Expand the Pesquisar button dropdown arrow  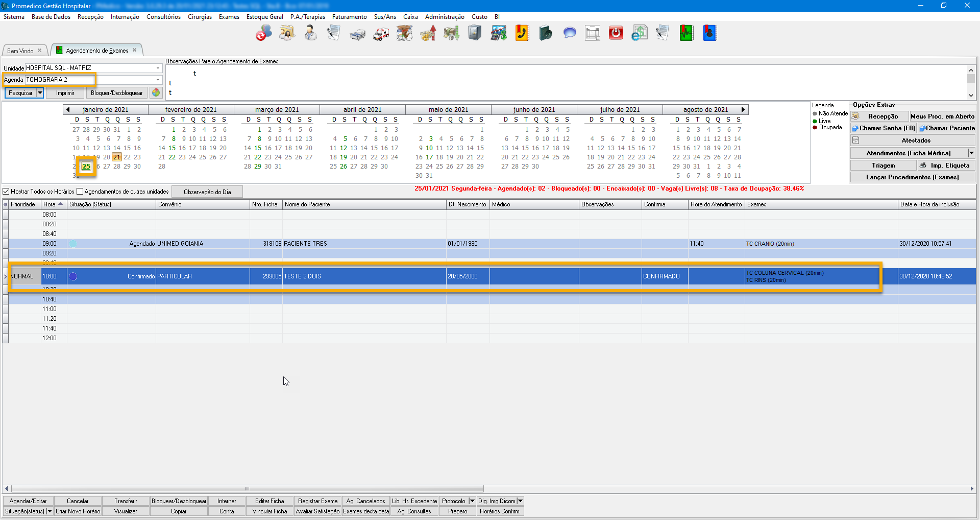(x=40, y=93)
